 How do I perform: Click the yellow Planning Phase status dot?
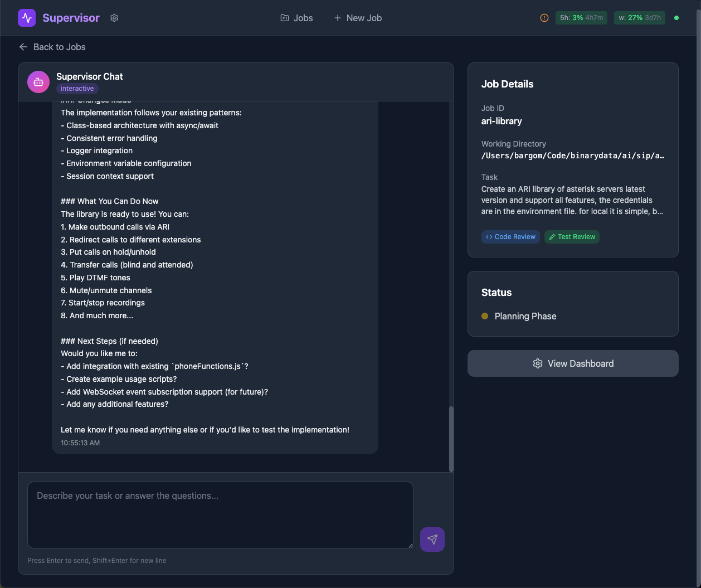click(x=485, y=316)
